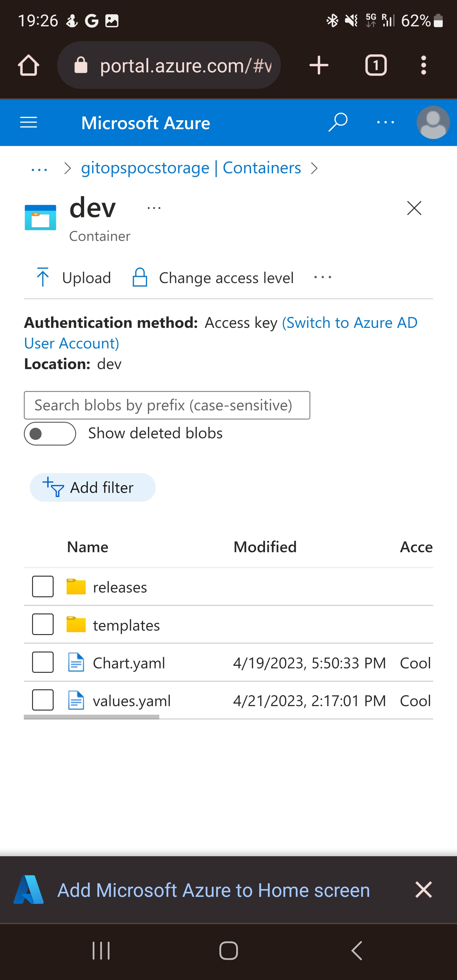Screen dimensions: 457x980
Task: Expand more toolbar commands after Change access level
Action: point(323,277)
